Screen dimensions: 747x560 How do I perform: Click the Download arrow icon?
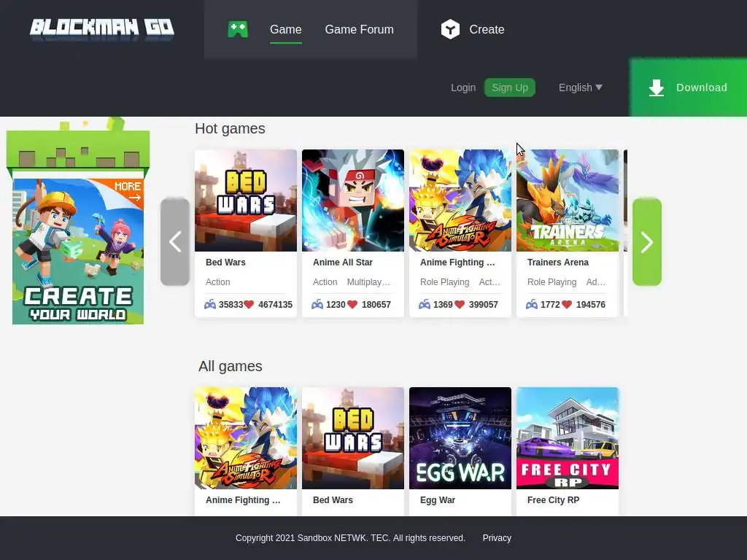[x=657, y=87]
